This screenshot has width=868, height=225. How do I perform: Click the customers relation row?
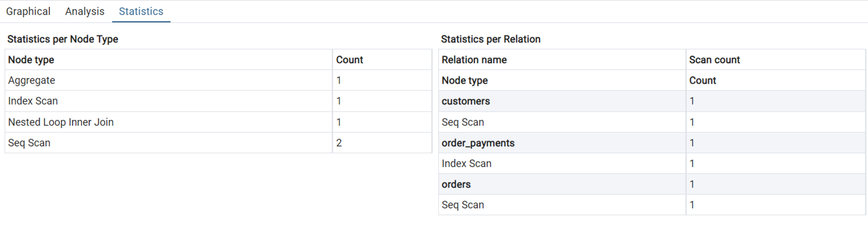tap(466, 101)
